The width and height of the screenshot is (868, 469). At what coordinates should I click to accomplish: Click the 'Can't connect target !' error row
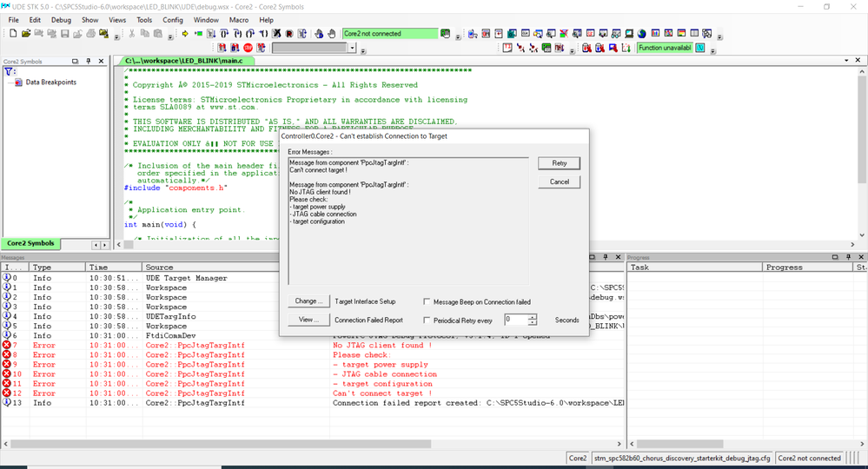pyautogui.click(x=312, y=393)
